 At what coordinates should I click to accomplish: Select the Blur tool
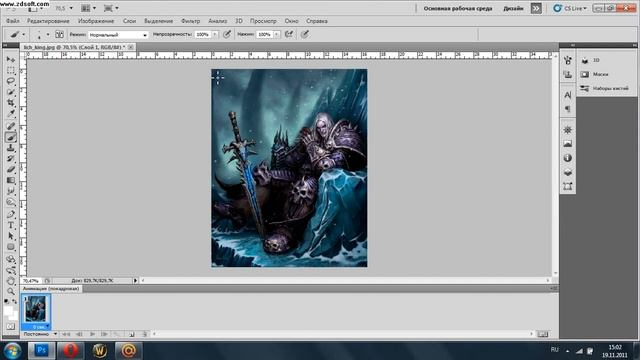(x=11, y=191)
